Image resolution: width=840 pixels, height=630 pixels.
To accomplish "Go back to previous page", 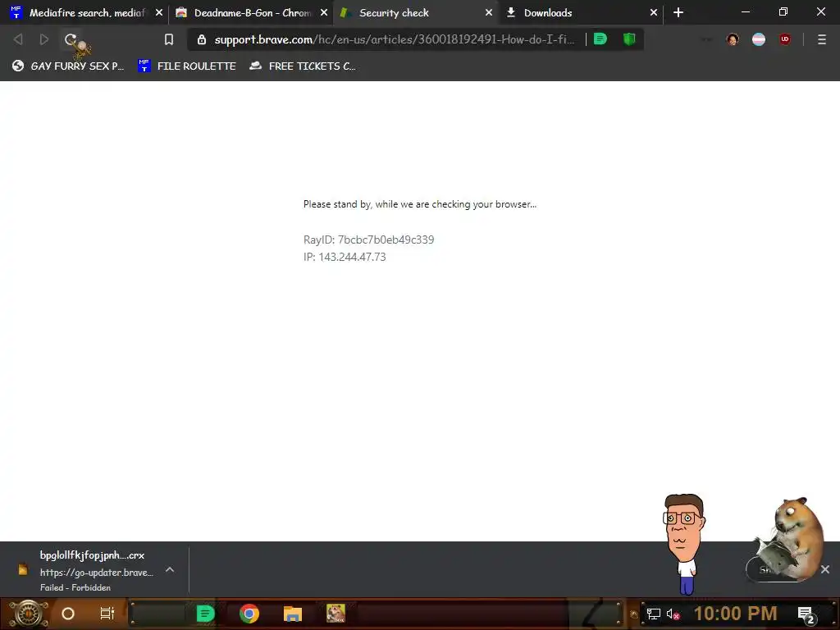I will click(x=18, y=39).
